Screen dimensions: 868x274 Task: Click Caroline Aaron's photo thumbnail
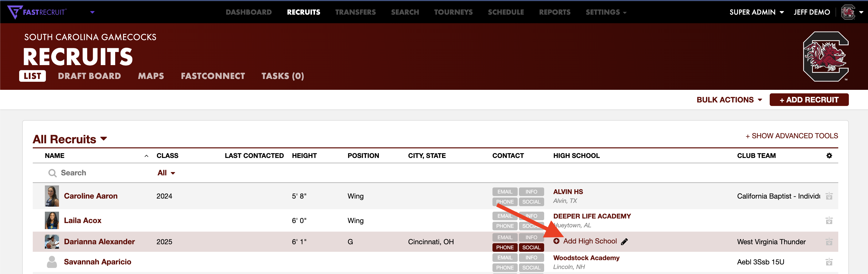(x=52, y=196)
